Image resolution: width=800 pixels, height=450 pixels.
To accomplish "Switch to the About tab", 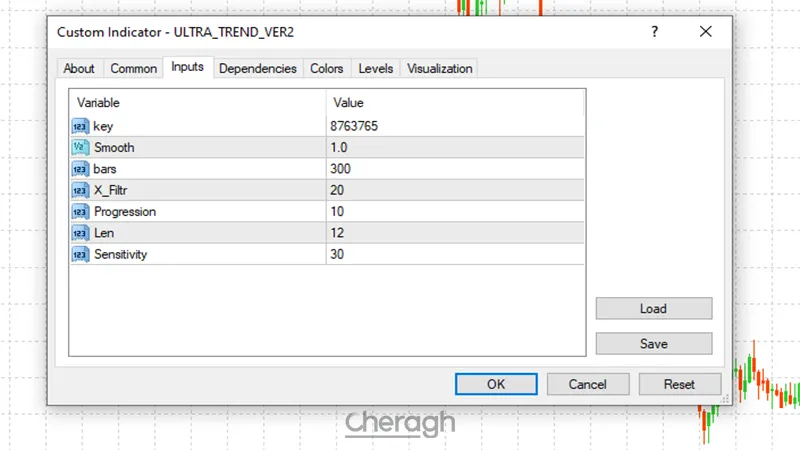I will tap(79, 69).
